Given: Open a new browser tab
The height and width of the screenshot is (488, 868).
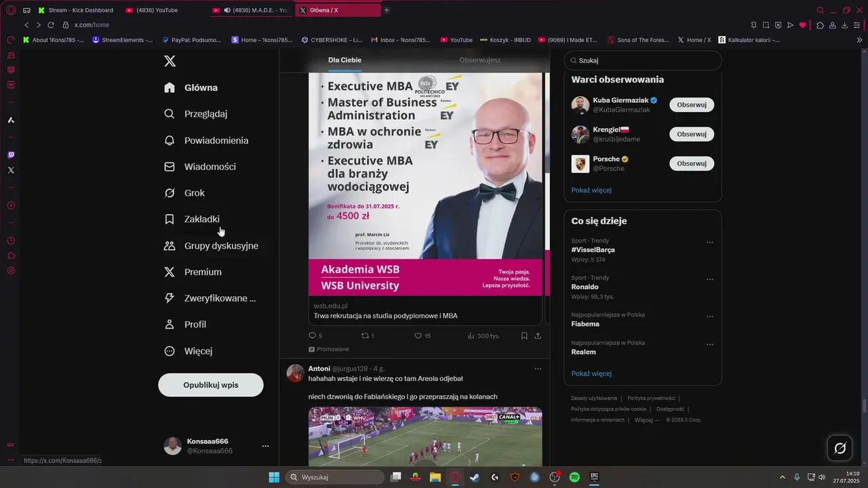Looking at the screenshot, I should pyautogui.click(x=387, y=10).
